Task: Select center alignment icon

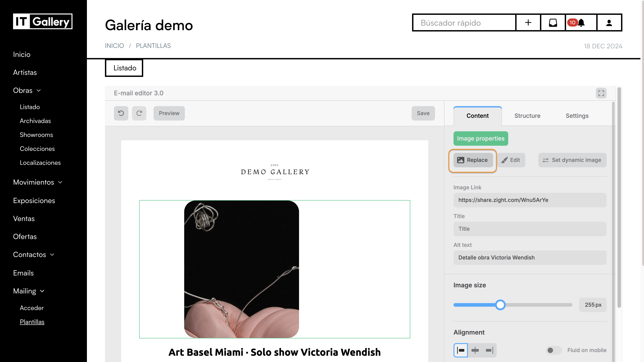Action: (x=475, y=350)
